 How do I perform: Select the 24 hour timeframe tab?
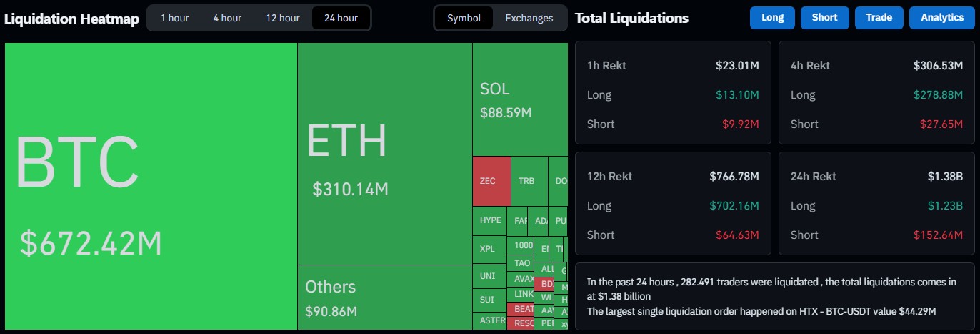point(341,18)
